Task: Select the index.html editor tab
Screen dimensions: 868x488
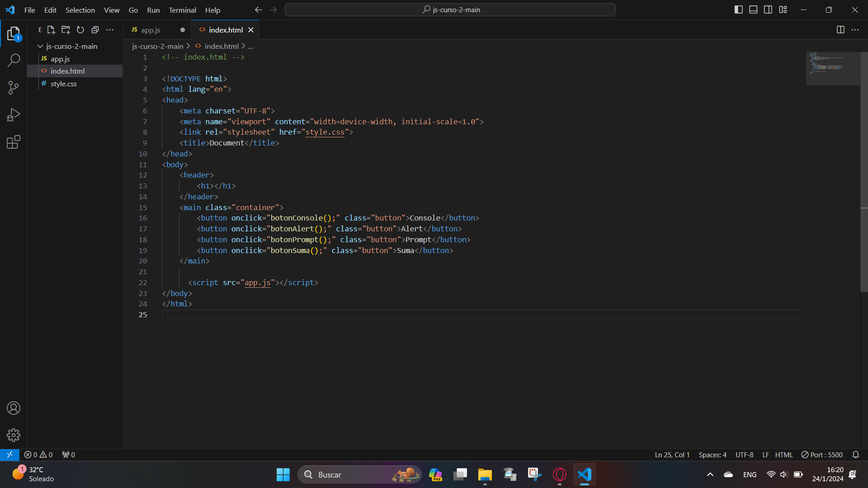Action: tap(225, 30)
